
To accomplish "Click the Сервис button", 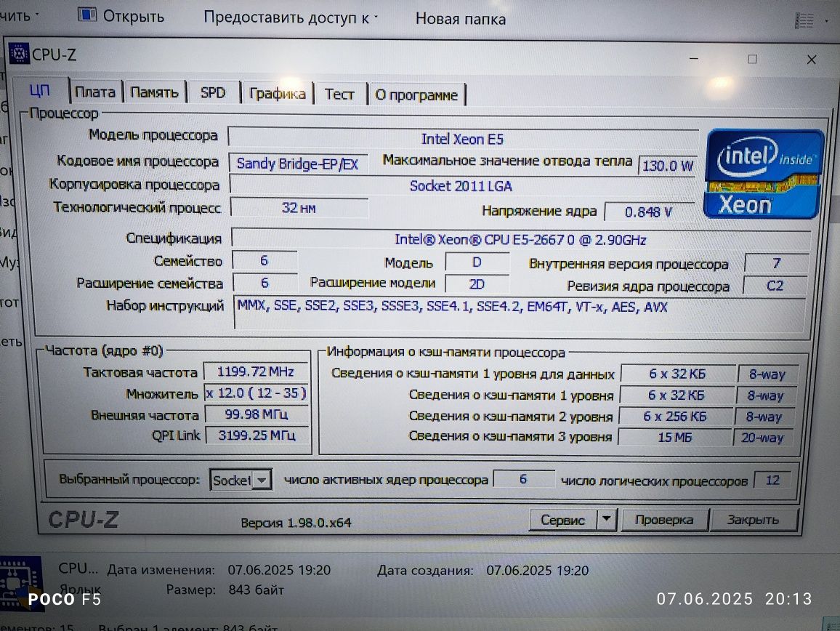I will (x=562, y=520).
